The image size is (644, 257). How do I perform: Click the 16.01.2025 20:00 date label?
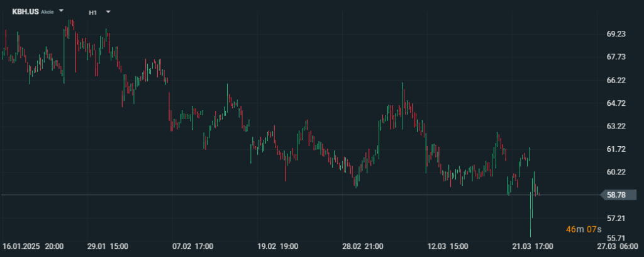tap(32, 246)
